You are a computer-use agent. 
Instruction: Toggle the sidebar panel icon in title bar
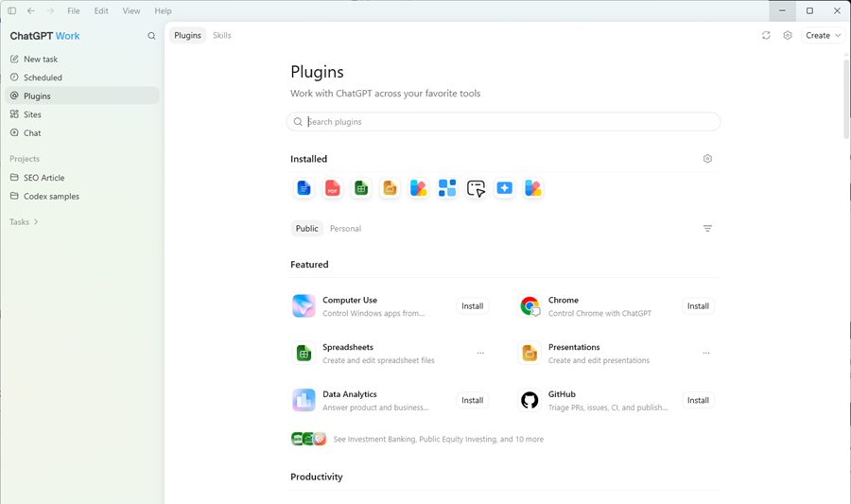[12, 10]
